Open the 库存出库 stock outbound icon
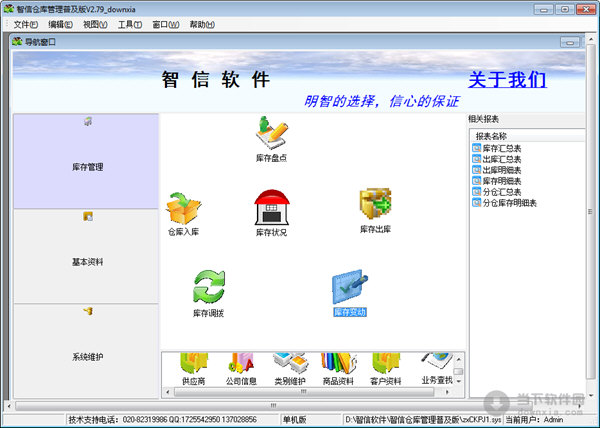600x428 pixels. [375, 204]
